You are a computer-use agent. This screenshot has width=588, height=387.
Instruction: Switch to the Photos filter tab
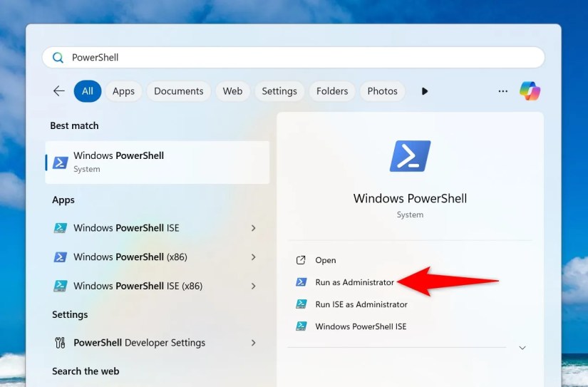383,91
